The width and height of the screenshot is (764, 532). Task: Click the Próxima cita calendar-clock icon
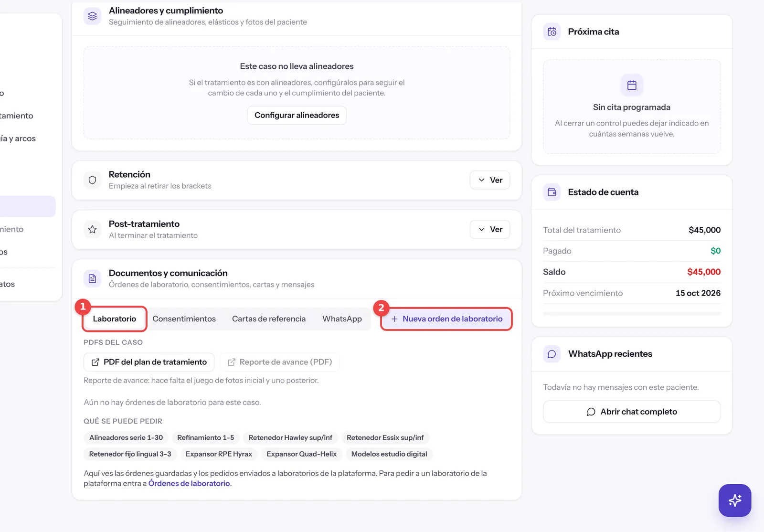pos(552,32)
